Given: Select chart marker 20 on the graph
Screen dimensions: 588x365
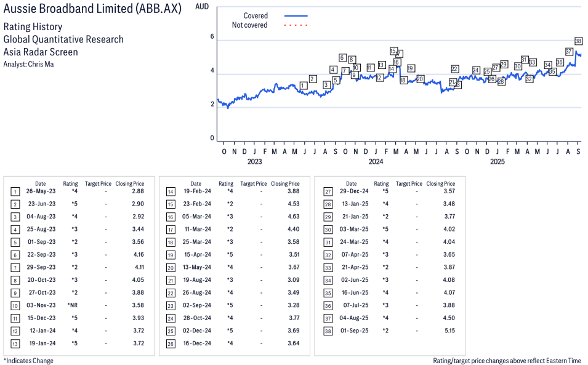Looking at the screenshot, I should (420, 79).
